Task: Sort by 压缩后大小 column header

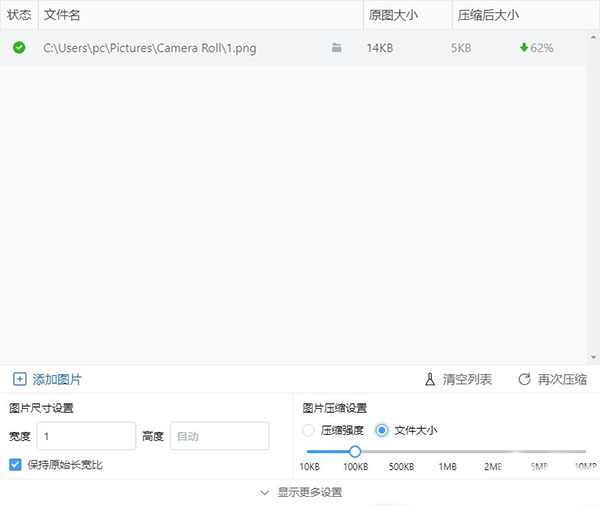Action: (x=488, y=15)
